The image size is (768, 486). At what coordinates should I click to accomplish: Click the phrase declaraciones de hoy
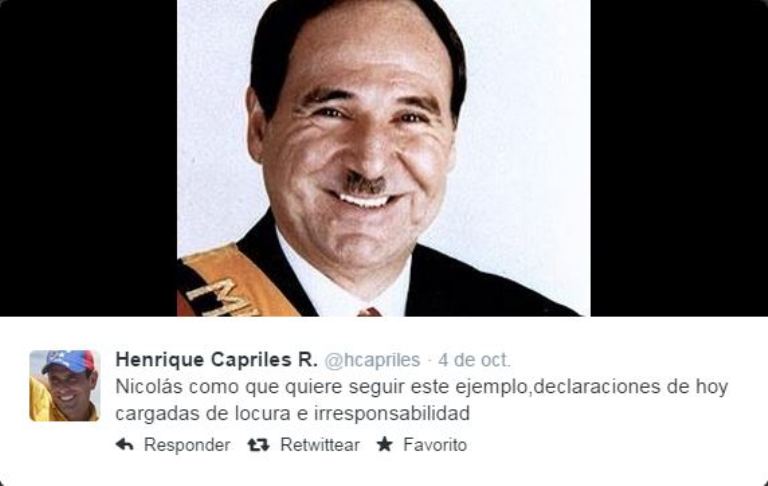pos(630,387)
